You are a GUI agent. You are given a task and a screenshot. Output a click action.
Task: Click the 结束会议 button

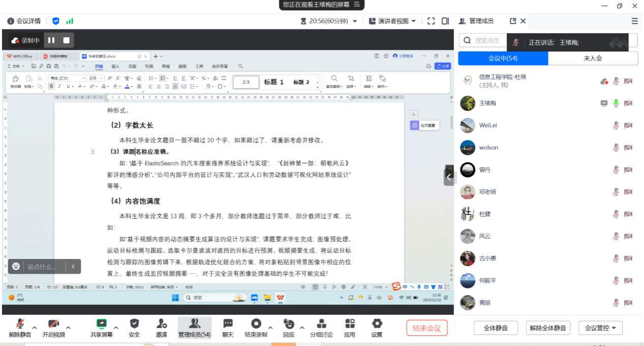427,328
